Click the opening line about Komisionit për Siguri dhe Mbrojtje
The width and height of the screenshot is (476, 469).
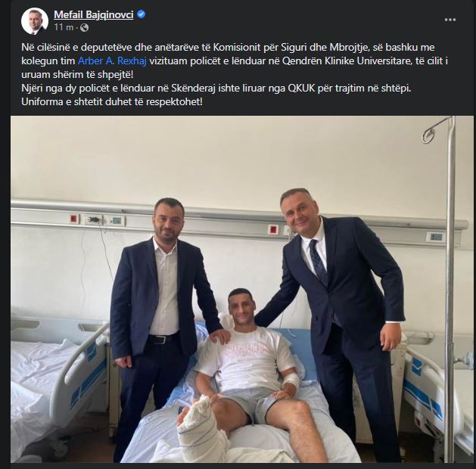tap(228, 48)
